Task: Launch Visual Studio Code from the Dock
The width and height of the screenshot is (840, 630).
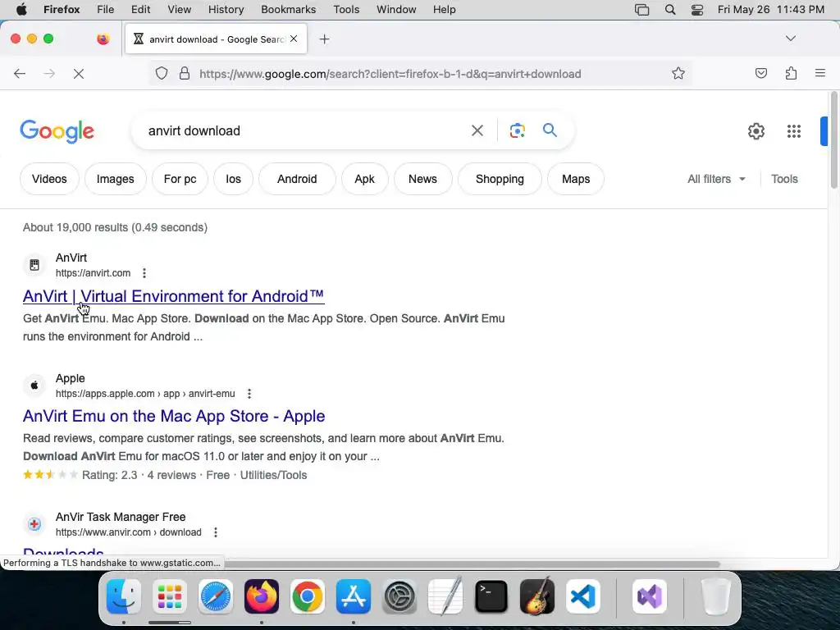Action: tap(583, 596)
